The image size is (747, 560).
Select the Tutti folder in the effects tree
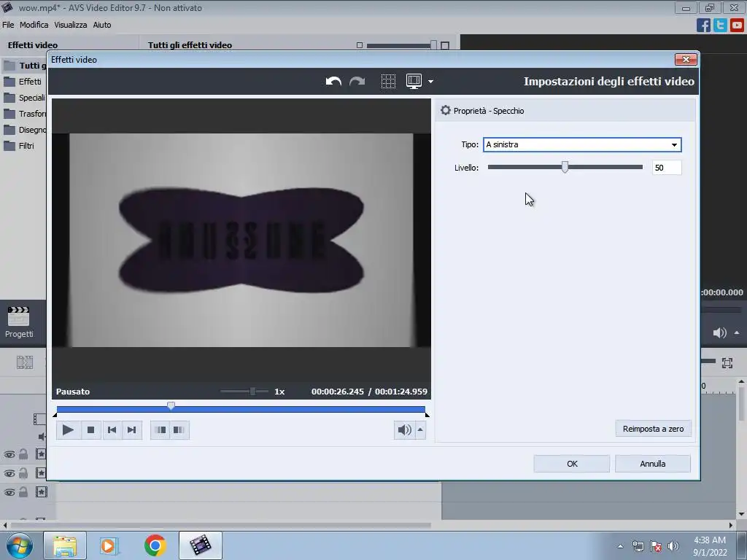(24, 65)
